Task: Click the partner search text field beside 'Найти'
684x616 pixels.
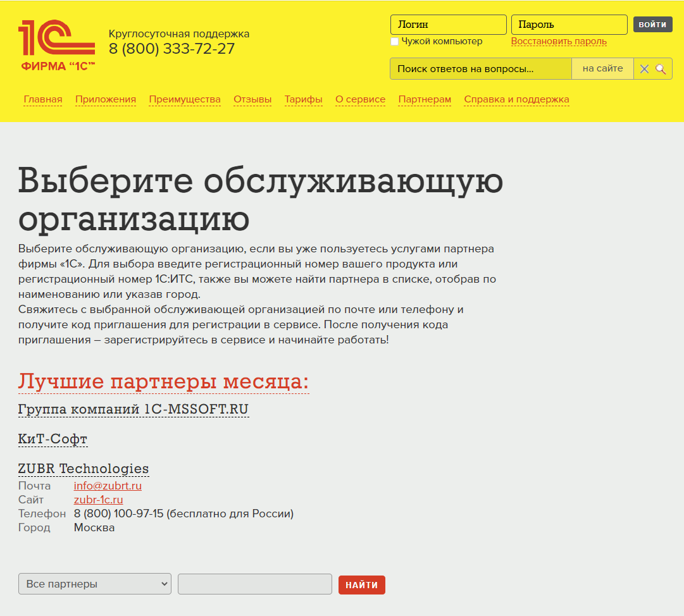Action: pyautogui.click(x=255, y=584)
